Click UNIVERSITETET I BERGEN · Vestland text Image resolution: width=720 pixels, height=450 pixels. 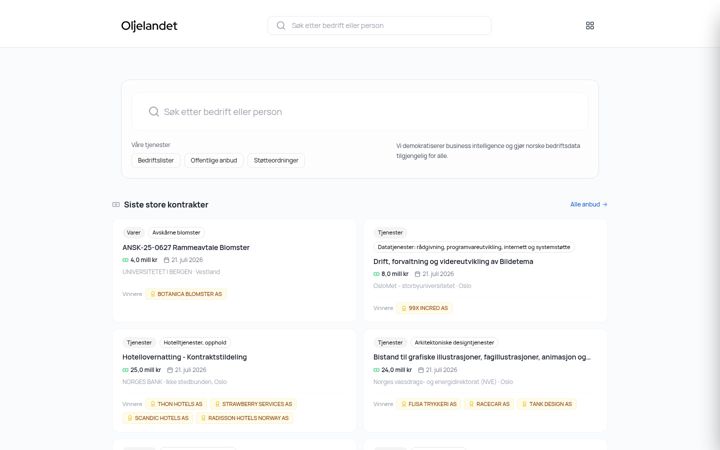click(171, 272)
